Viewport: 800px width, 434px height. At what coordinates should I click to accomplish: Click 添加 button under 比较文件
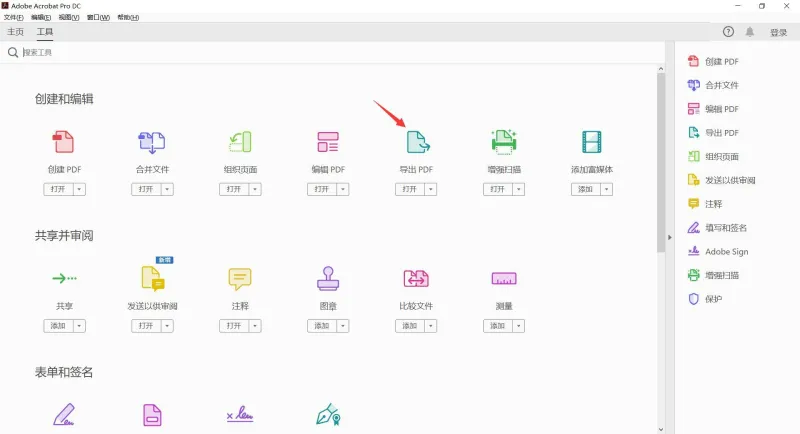(x=410, y=326)
